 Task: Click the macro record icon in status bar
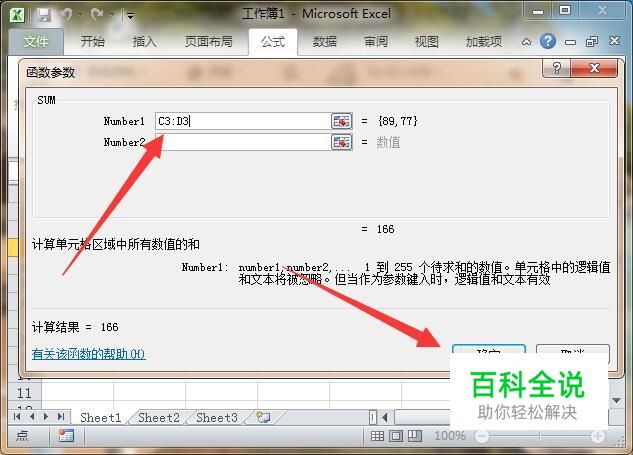(x=66, y=436)
